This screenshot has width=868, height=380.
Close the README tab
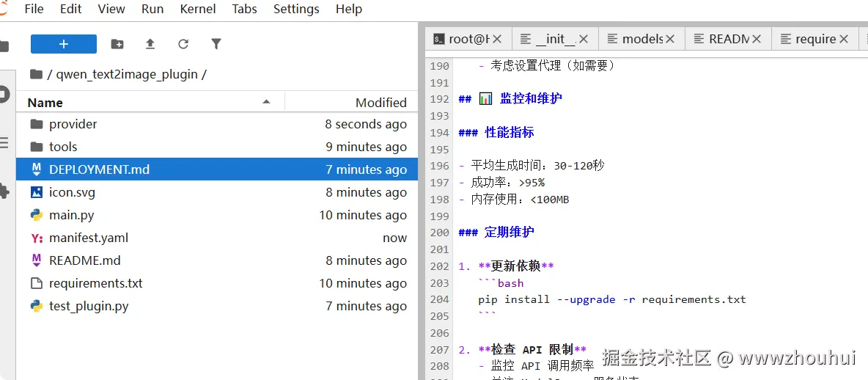757,39
